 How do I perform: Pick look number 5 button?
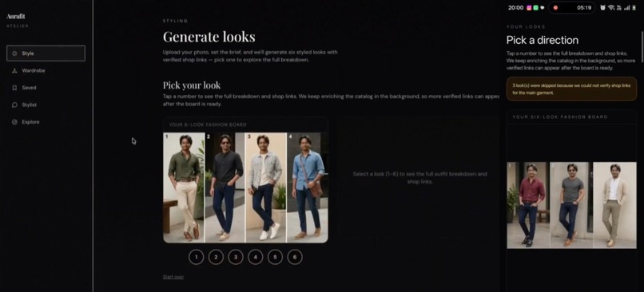275,257
